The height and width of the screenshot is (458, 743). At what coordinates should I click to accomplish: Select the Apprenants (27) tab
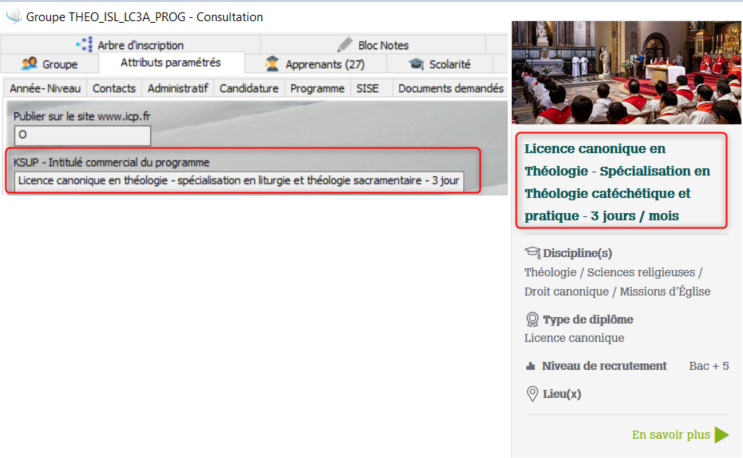click(315, 64)
